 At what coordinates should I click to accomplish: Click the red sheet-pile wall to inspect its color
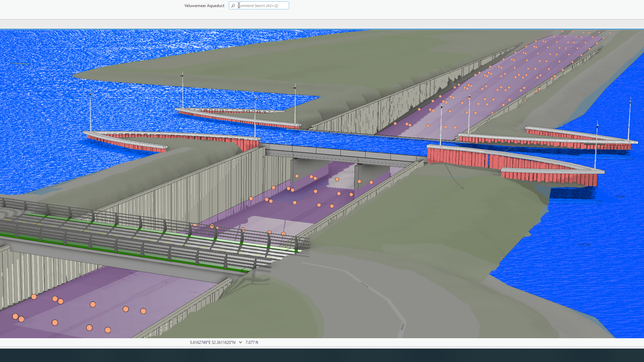pos(470,158)
